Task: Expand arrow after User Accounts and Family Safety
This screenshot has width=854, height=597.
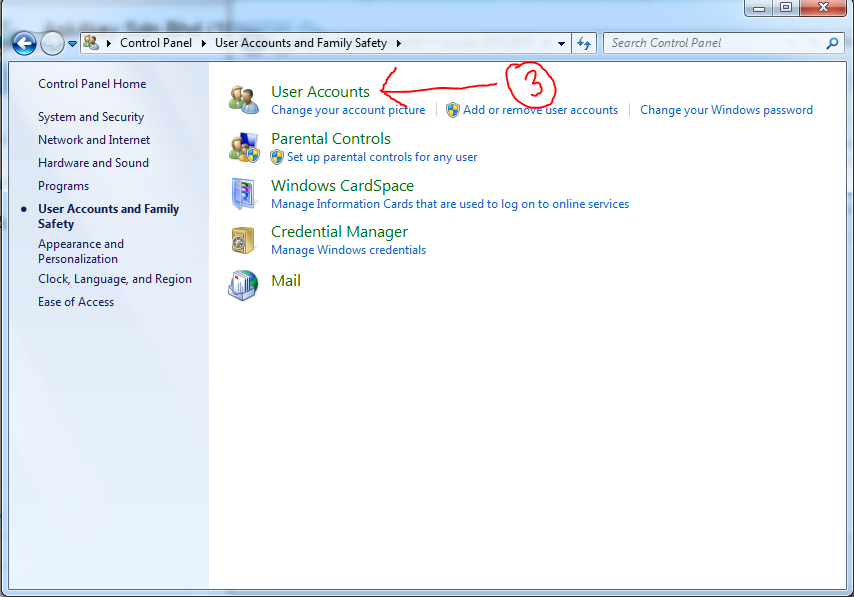Action: (399, 44)
